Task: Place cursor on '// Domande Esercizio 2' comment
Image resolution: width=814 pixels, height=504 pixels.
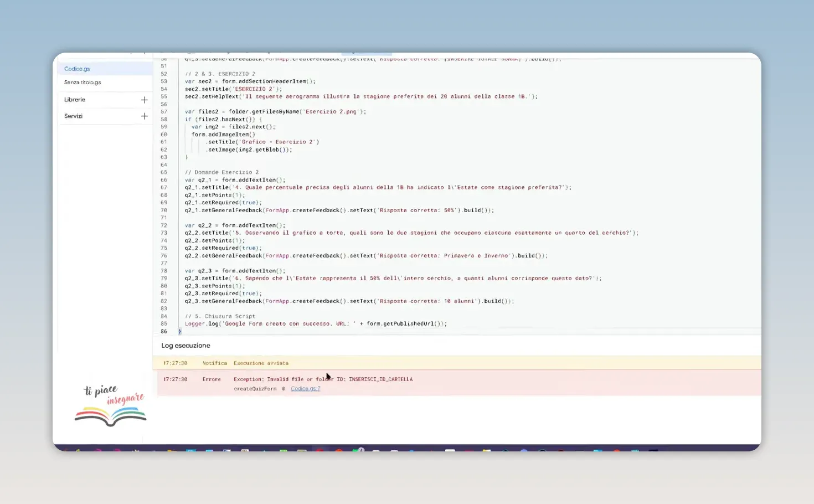Action: 221,172
